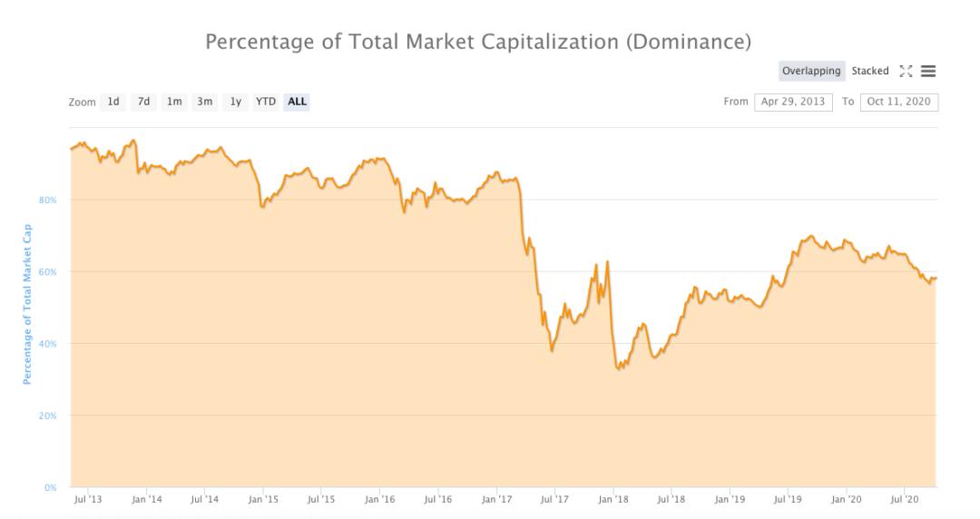Click the Percentage of Total Market Cap axis label
The image size is (980, 519).
(27, 304)
